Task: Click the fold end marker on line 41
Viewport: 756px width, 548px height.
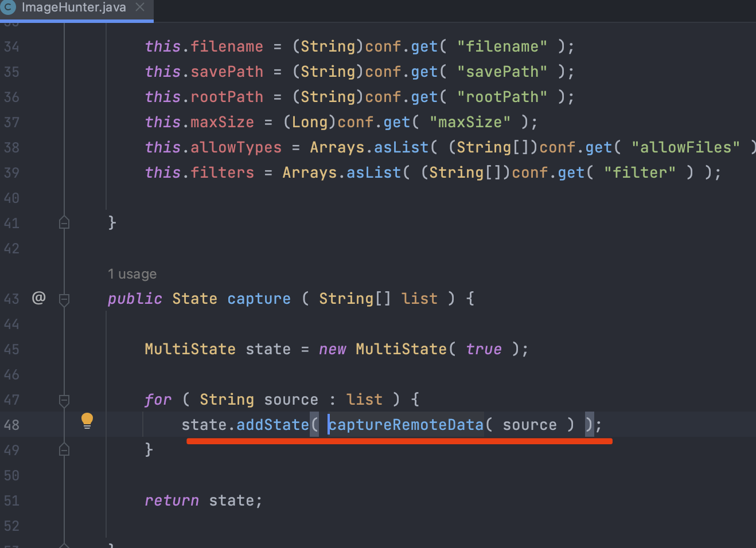Action: coord(64,222)
